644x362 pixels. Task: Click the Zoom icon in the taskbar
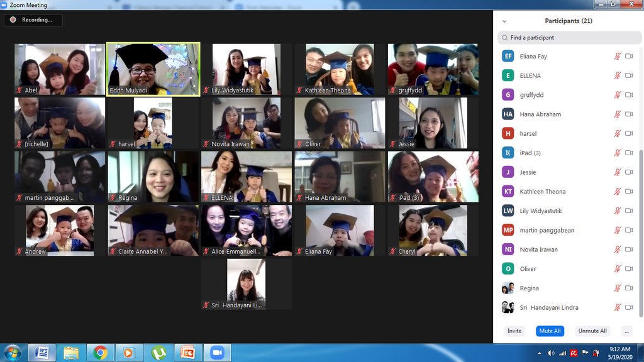point(217,353)
